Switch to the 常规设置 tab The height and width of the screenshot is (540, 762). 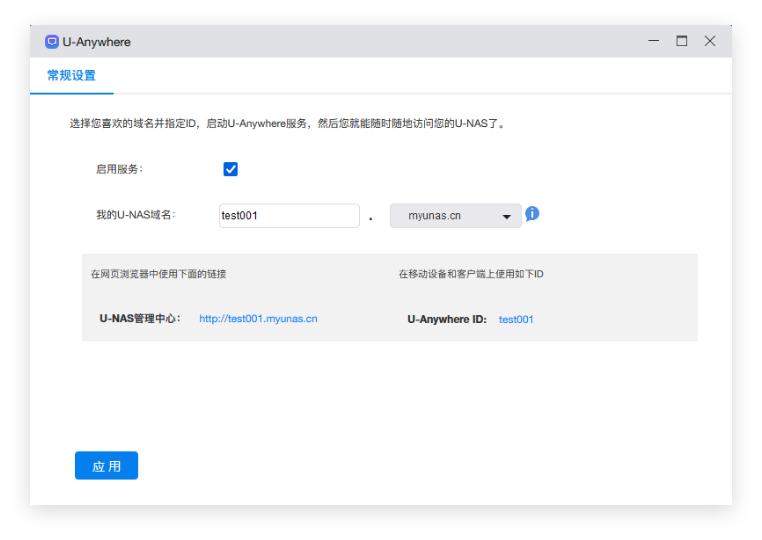71,76
